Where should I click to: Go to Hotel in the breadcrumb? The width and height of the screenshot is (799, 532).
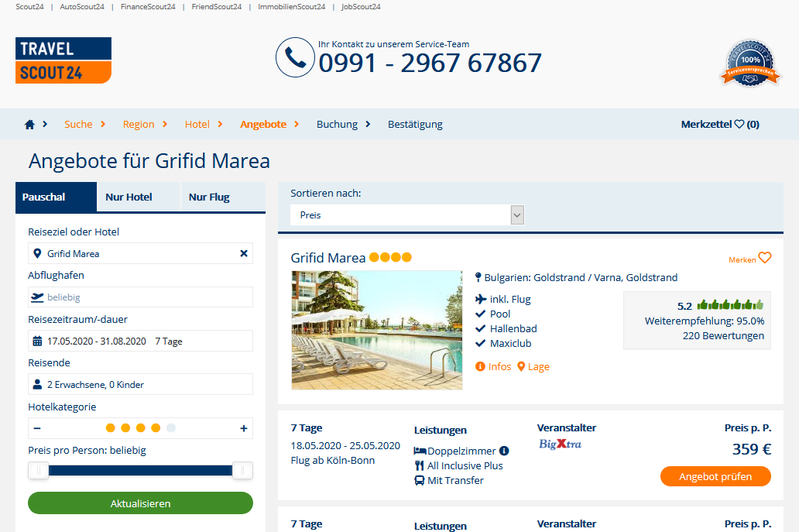click(197, 125)
